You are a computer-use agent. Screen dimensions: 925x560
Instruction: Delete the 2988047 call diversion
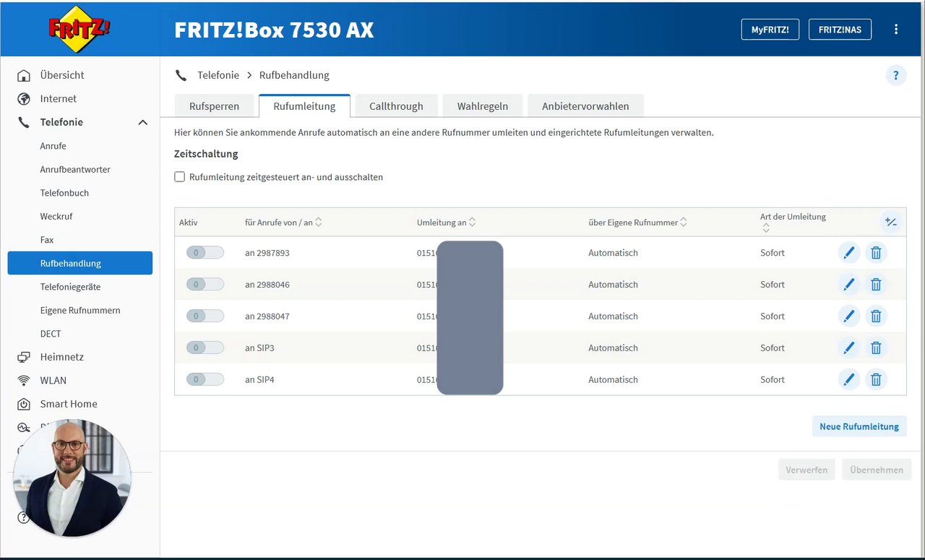876,316
